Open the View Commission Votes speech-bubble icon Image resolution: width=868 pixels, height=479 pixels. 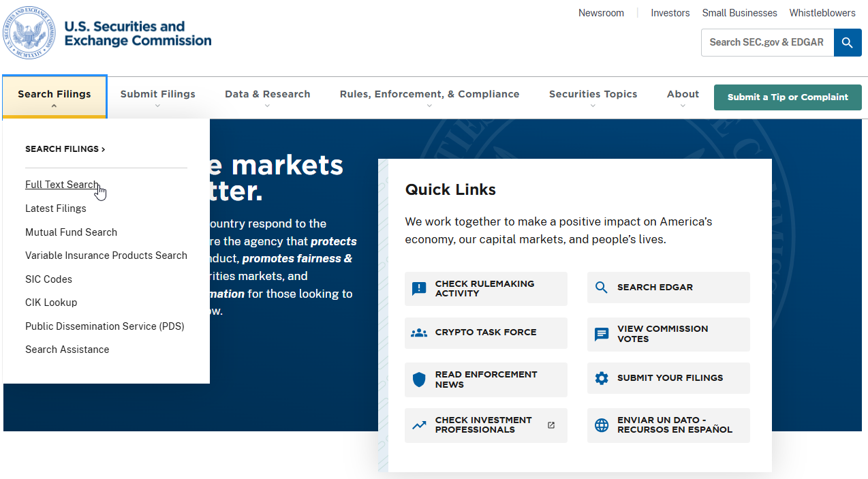click(x=601, y=334)
